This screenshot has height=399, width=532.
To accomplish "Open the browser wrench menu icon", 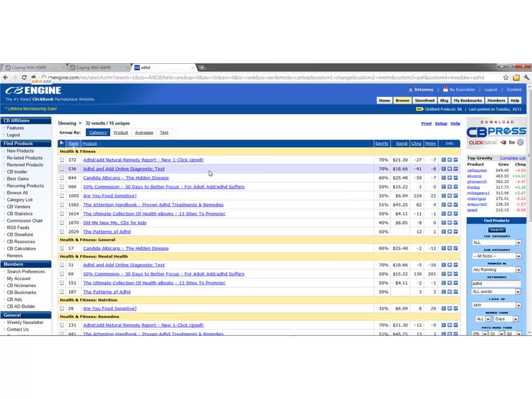I will [526, 77].
